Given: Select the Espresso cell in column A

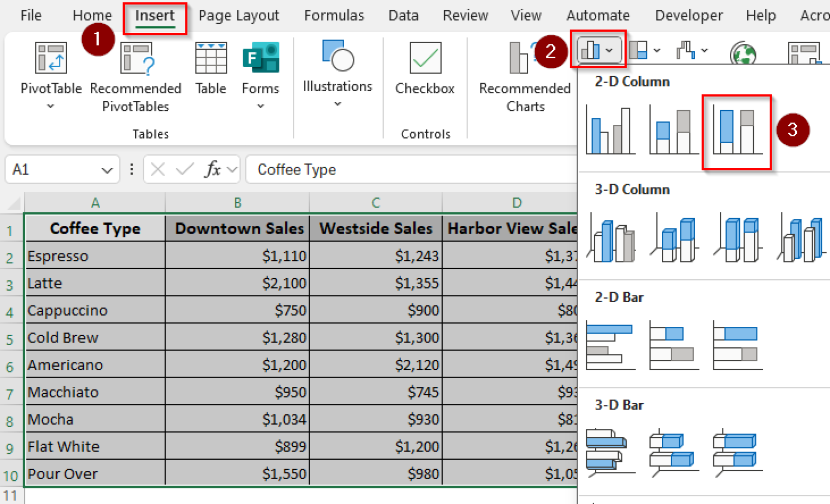Looking at the screenshot, I should 95,256.
